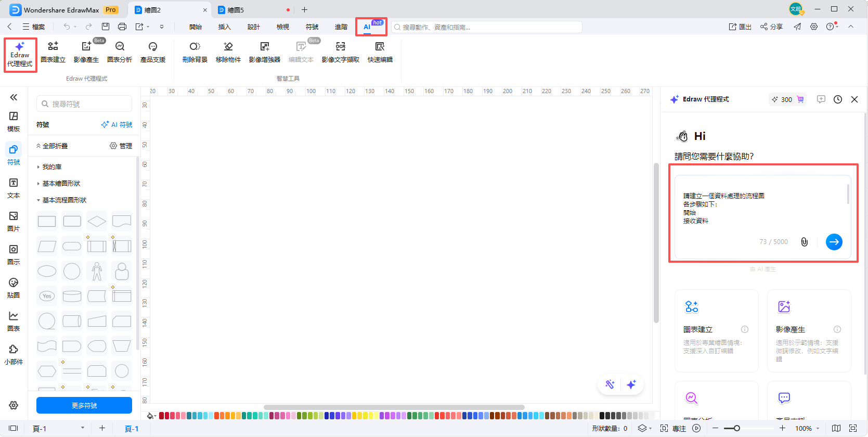The width and height of the screenshot is (868, 437).
Task: Click the paperclip attachment icon
Action: [804, 242]
